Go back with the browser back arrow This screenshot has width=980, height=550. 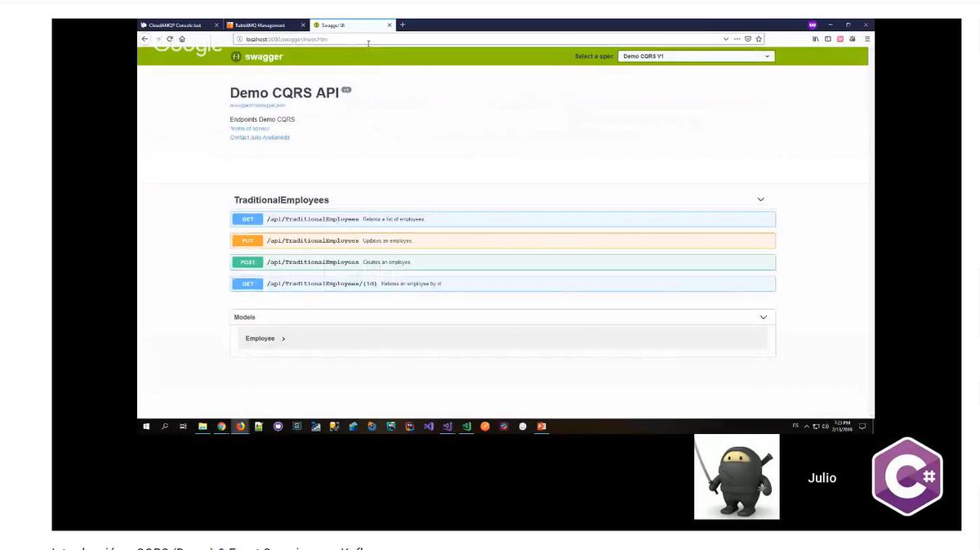145,38
